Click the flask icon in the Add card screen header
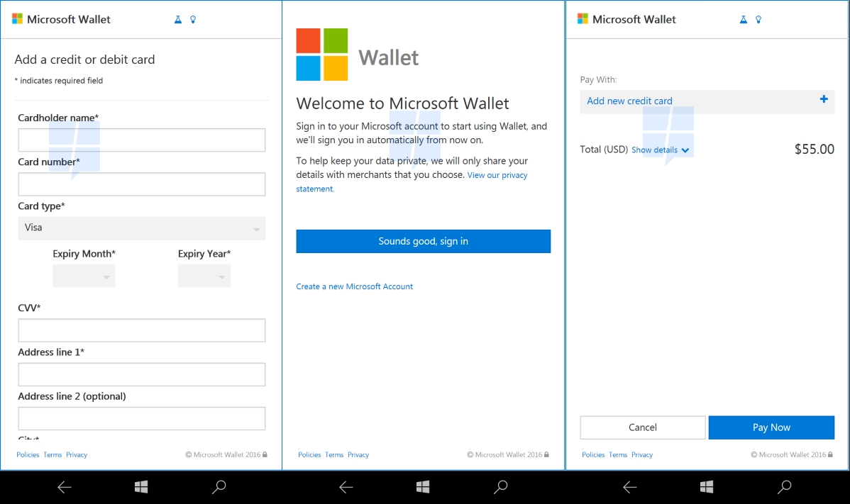This screenshot has width=850, height=504. (178, 20)
